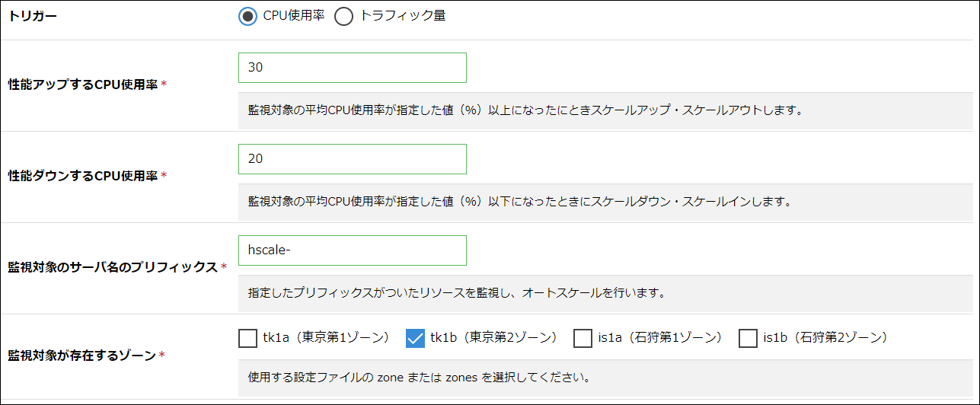Click the prefix resource monitoring help text
The height and width of the screenshot is (405, 980).
(457, 293)
